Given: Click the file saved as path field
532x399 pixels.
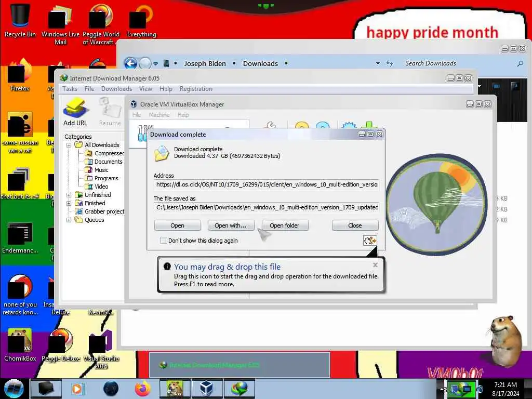Looking at the screenshot, I should [267, 207].
